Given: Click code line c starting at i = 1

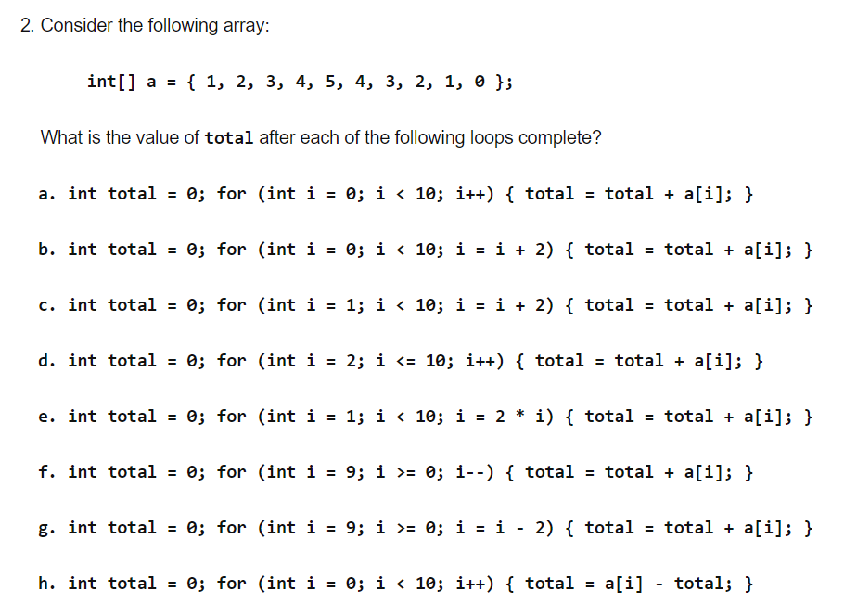Looking at the screenshot, I should pyautogui.click(x=426, y=305).
